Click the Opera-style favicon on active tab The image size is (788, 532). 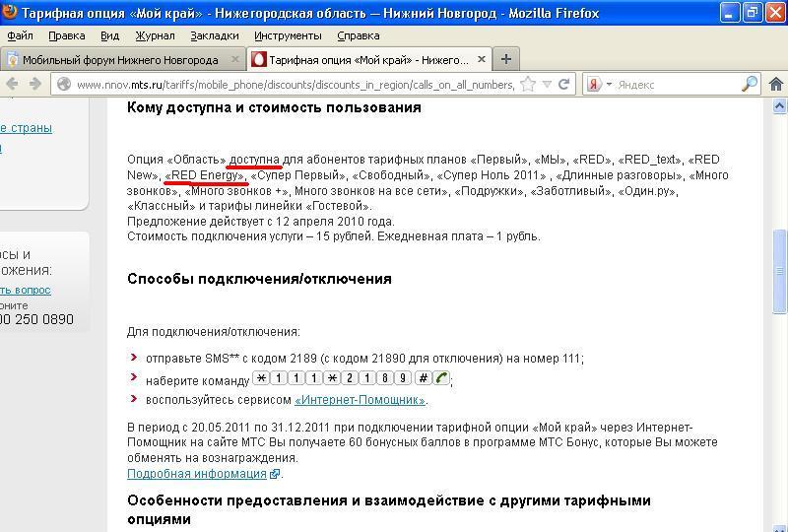(x=258, y=59)
